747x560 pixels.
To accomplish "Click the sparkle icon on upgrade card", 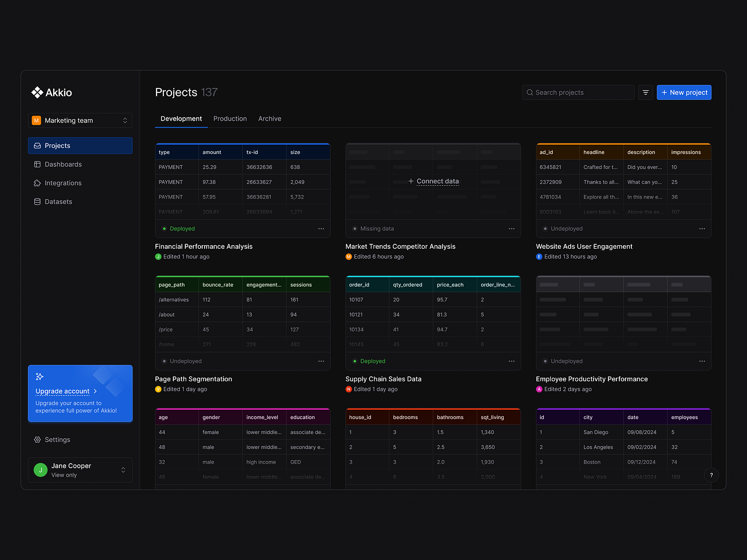I will click(40, 377).
